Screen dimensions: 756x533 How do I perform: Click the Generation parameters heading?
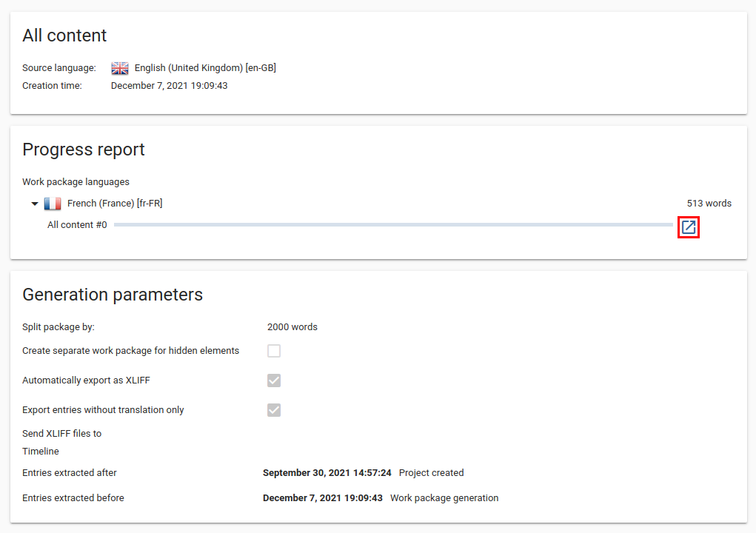[x=113, y=295]
